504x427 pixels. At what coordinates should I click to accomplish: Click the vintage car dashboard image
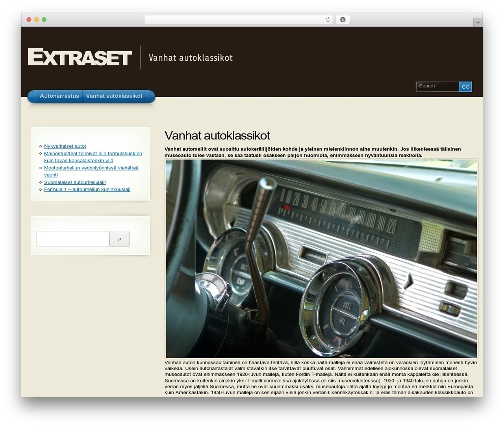321,258
